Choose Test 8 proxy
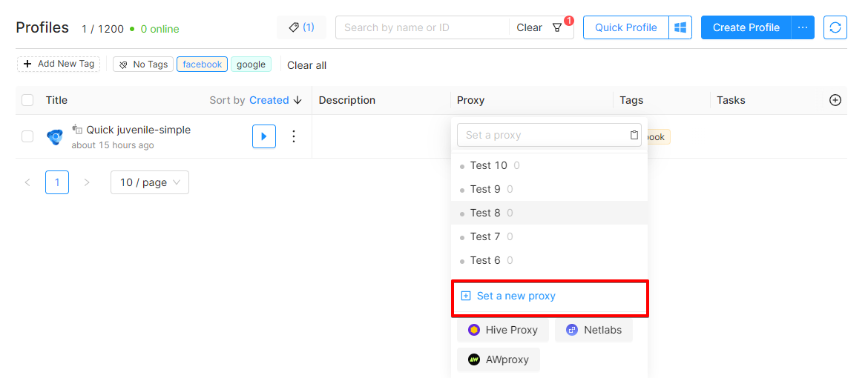The height and width of the screenshot is (378, 868). [549, 213]
